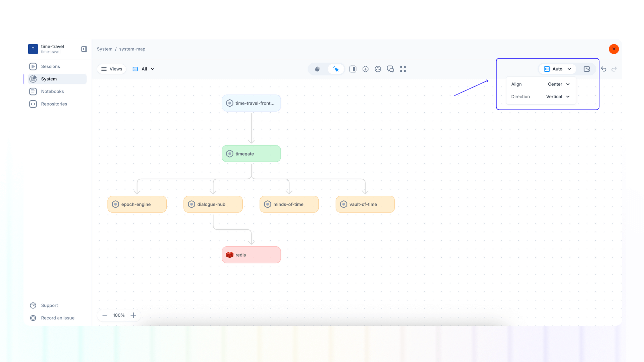The height and width of the screenshot is (362, 644).
Task: Select the pointer selection tool
Action: 336,69
